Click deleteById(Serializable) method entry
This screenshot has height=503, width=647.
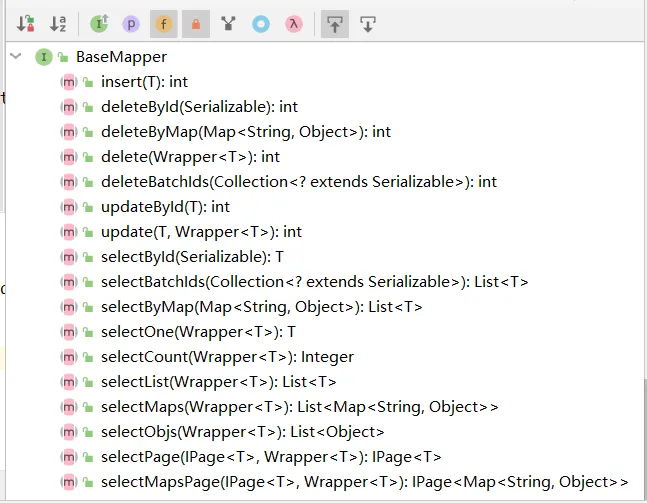click(x=199, y=107)
